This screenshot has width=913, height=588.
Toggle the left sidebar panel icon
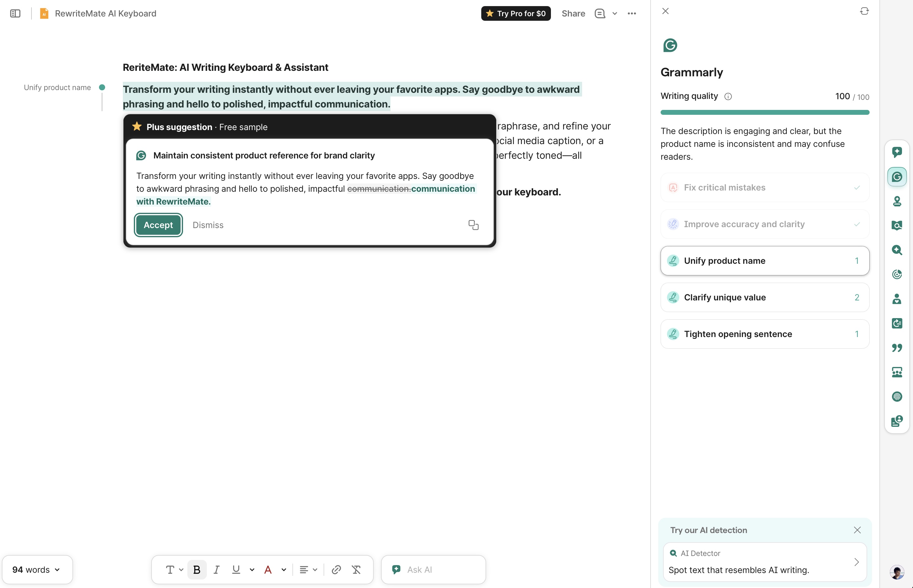point(15,13)
